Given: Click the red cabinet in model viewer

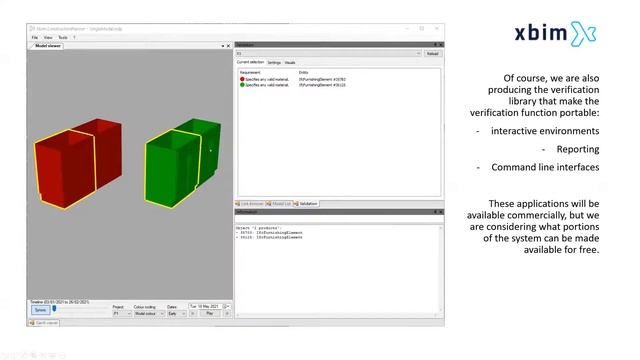Looking at the screenshot, I should (x=77, y=162).
